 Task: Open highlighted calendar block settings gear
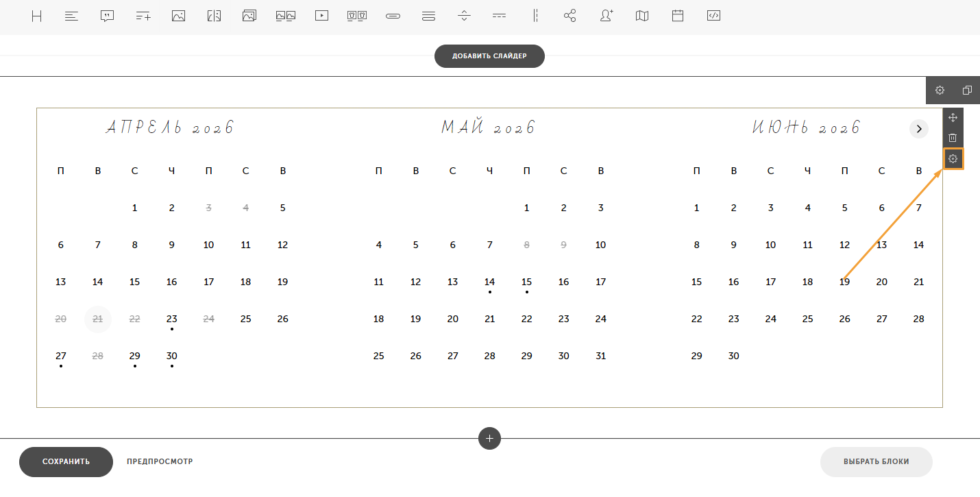[x=953, y=159]
